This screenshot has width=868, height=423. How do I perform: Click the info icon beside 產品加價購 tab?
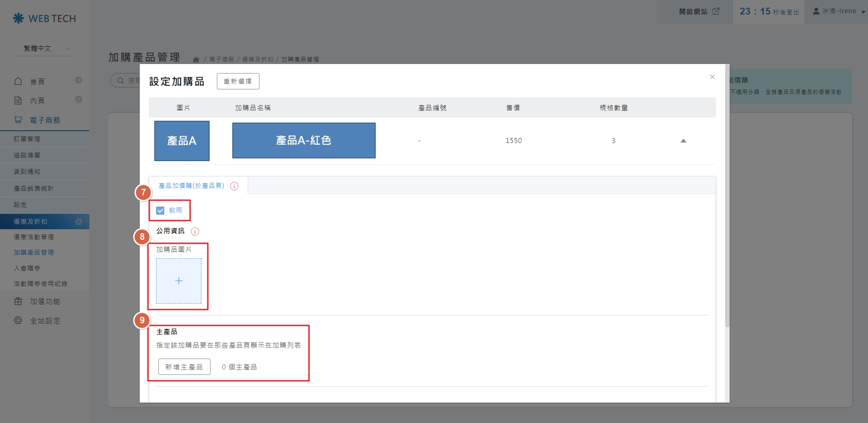point(234,186)
